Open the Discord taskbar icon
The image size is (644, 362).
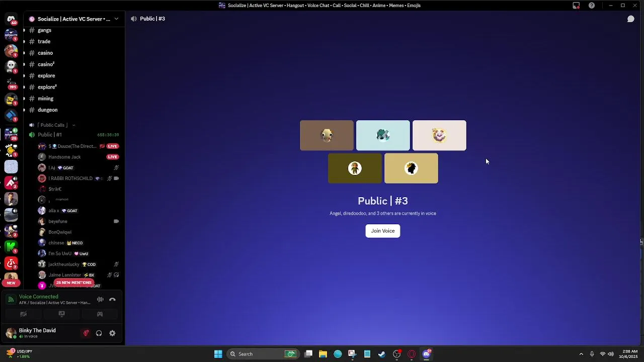[427, 354]
